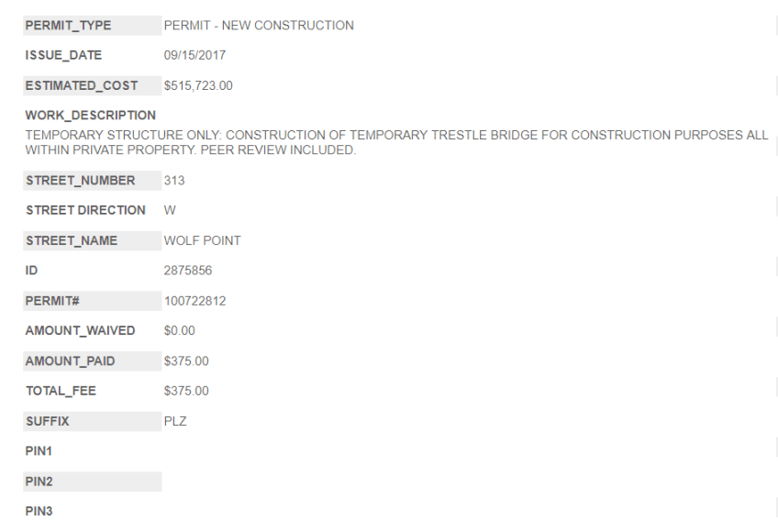Select permit number 100722812
The height and width of the screenshot is (532, 778).
click(194, 301)
